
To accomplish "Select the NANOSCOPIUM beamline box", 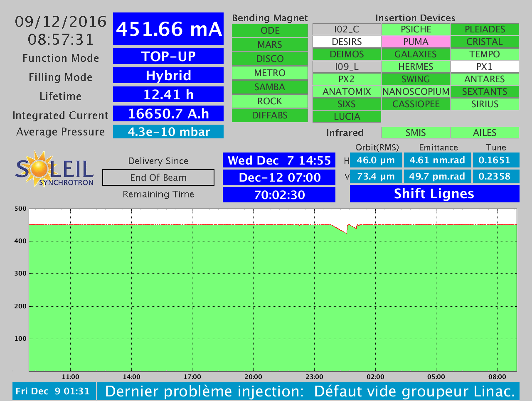I will click(416, 92).
